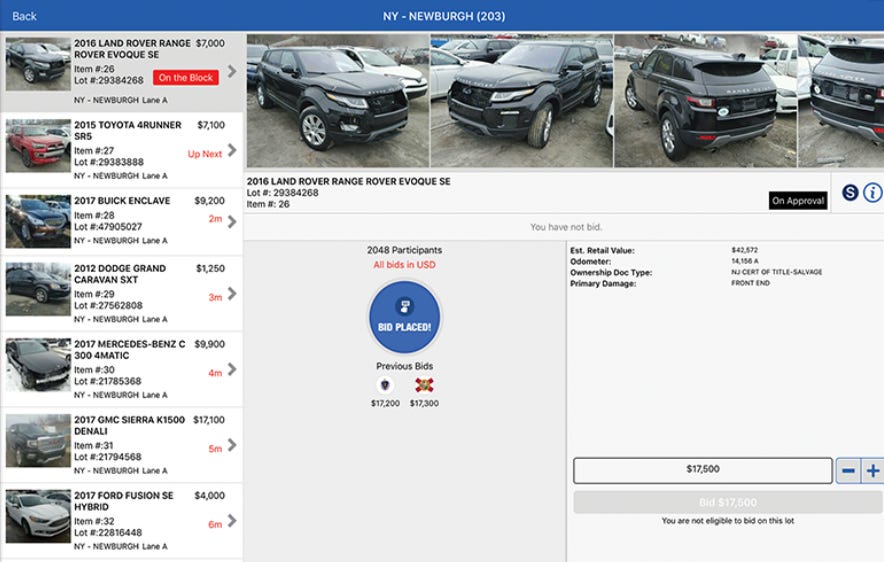This screenshot has width=884, height=562.
Task: Click the $17,100 price on GMC row
Action: point(209,420)
